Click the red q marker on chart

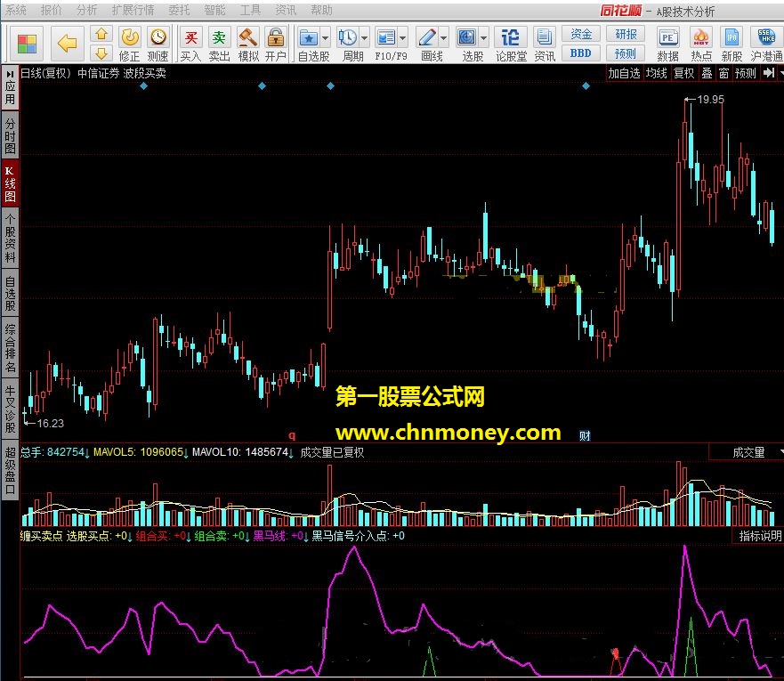(292, 435)
